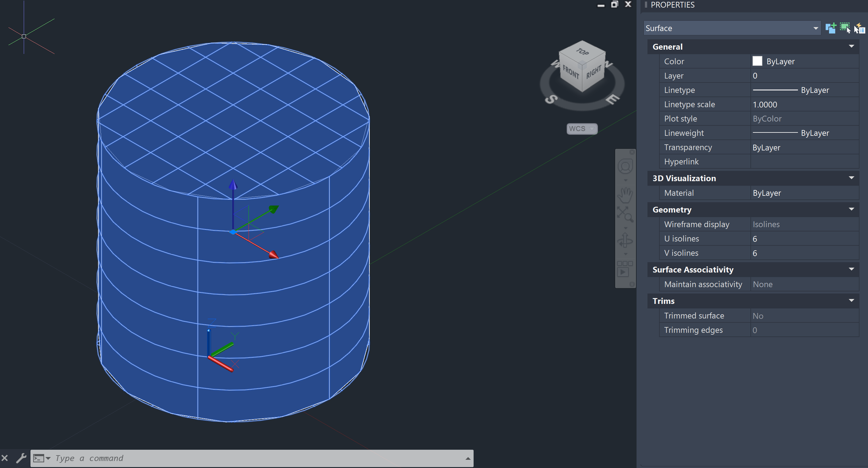Open the command line customize wrench
This screenshot has width=868, height=468.
[x=21, y=458]
